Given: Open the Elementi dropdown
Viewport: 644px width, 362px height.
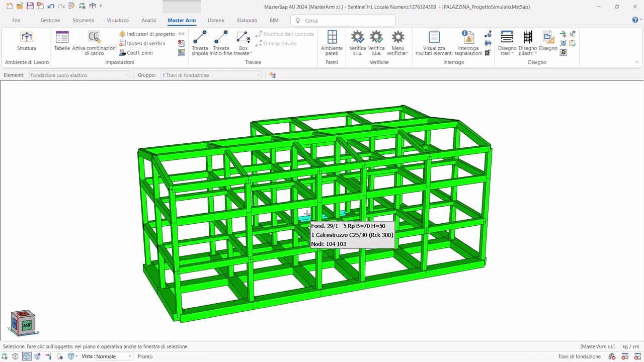Looking at the screenshot, I should tap(79, 75).
